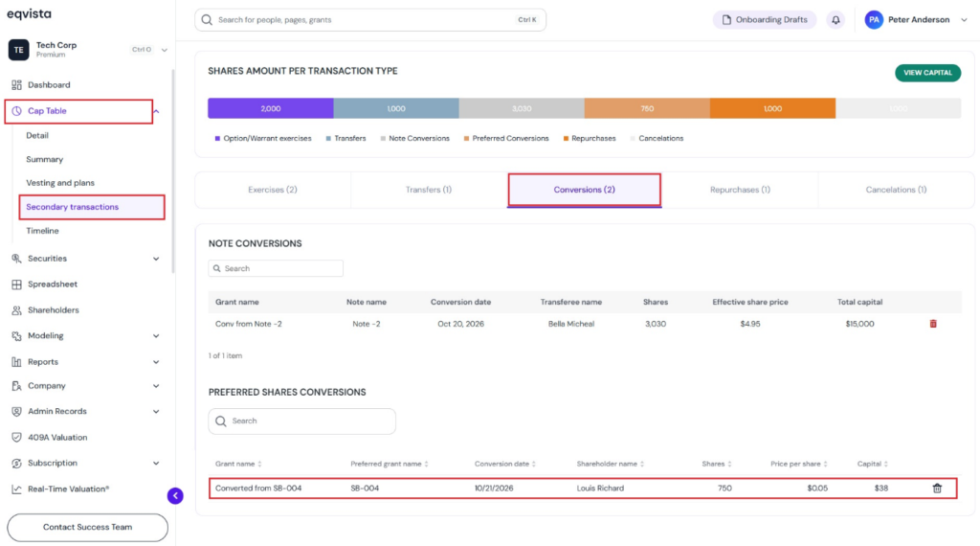The height and width of the screenshot is (546, 980).
Task: Click the Cap Table clock icon
Action: pyautogui.click(x=17, y=111)
